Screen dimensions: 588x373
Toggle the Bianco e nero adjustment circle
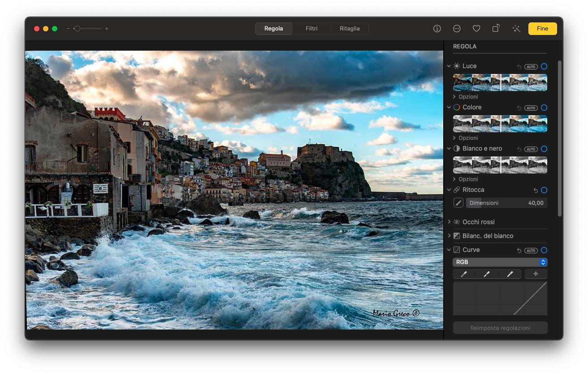coord(544,149)
